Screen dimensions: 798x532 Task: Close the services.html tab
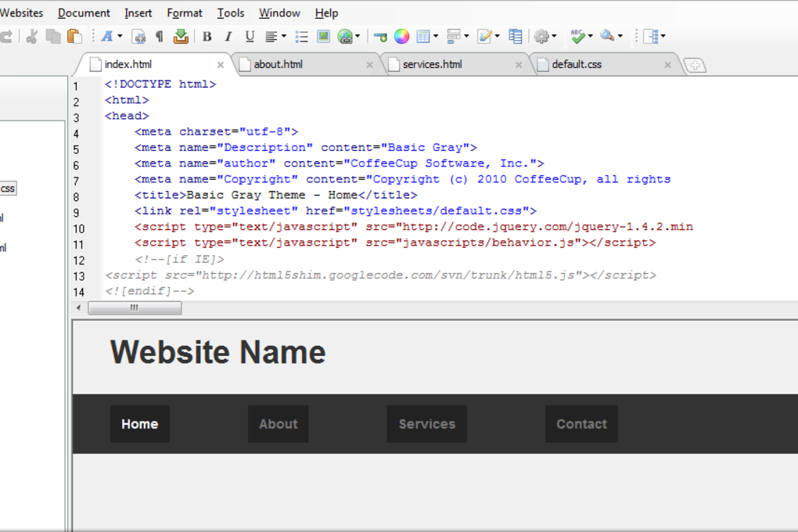519,65
